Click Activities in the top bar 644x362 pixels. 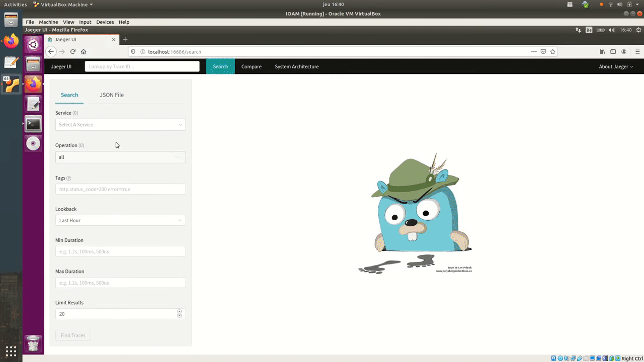15,5
